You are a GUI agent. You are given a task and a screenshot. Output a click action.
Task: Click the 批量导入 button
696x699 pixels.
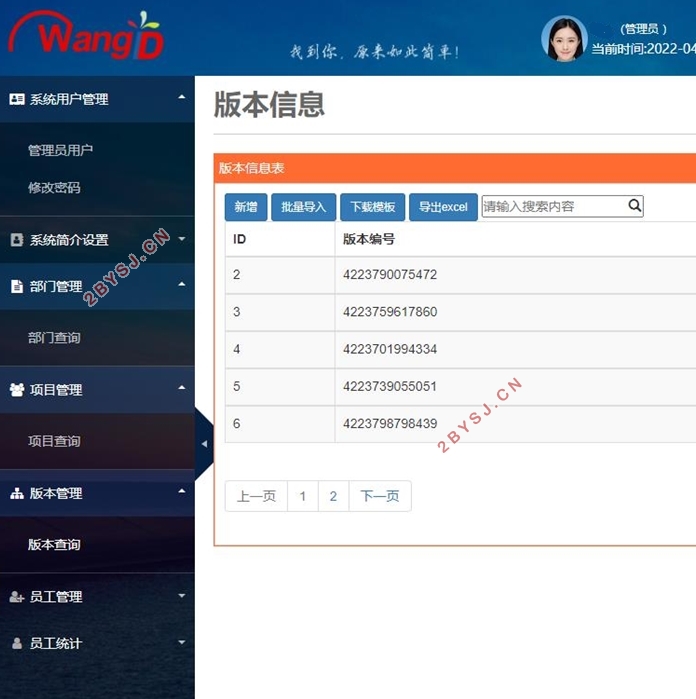(x=303, y=207)
